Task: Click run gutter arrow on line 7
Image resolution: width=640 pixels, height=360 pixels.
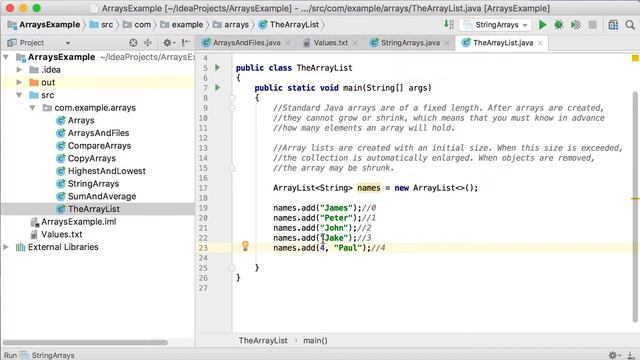Action: [218, 87]
